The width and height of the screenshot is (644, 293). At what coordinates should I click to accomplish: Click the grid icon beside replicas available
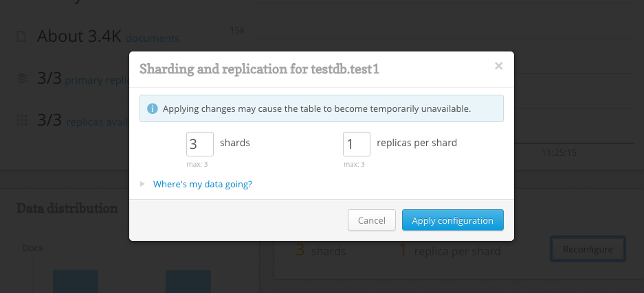tap(22, 121)
